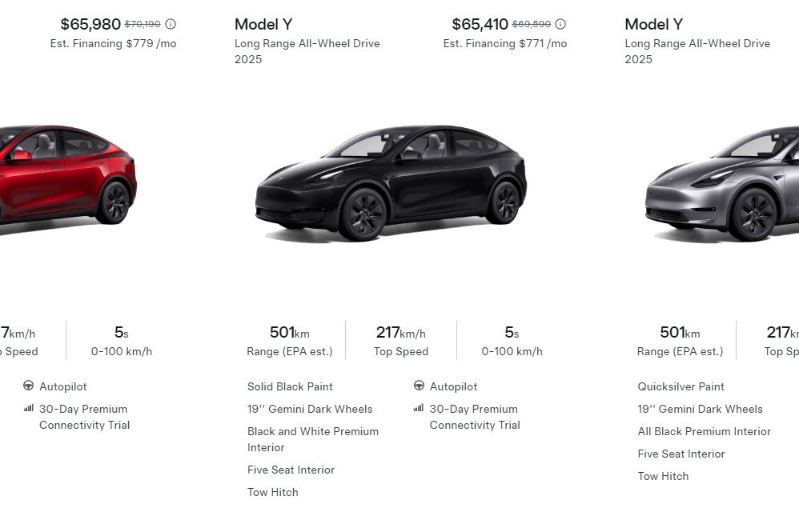Viewport: 799px width, 532px height.
Task: Click the Premium Connectivity signal icon on the leftmost listing
Action: pyautogui.click(x=28, y=408)
